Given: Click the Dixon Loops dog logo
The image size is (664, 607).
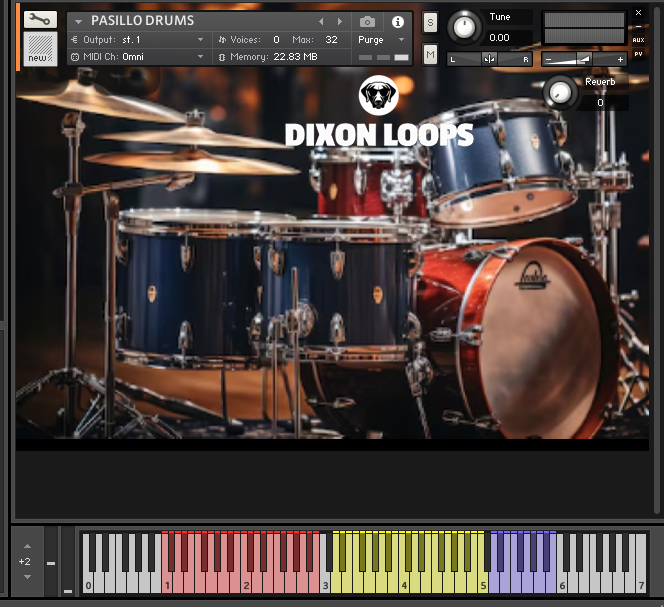Looking at the screenshot, I should coord(378,96).
